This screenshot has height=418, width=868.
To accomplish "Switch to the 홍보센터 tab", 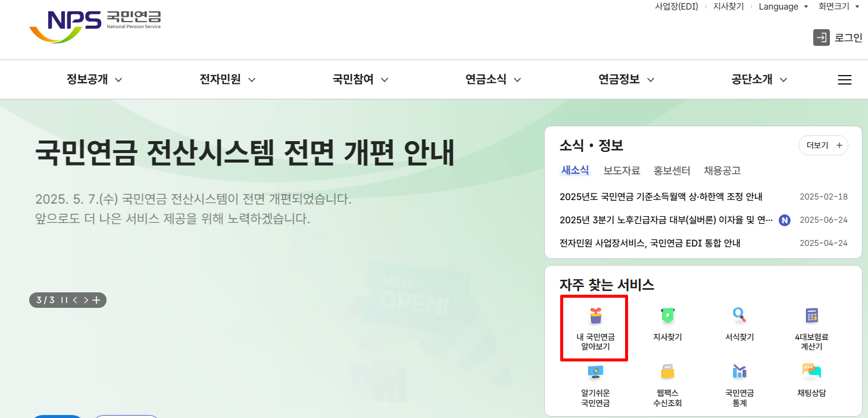I will [672, 170].
